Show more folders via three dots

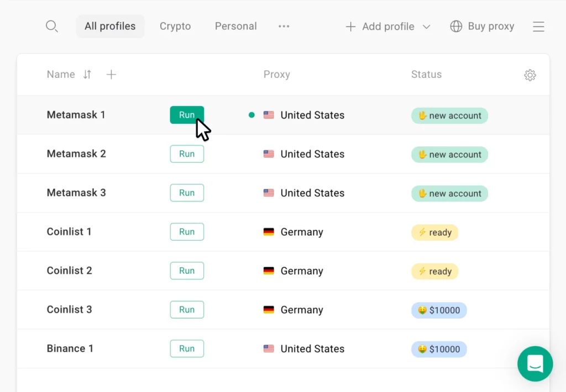(284, 27)
